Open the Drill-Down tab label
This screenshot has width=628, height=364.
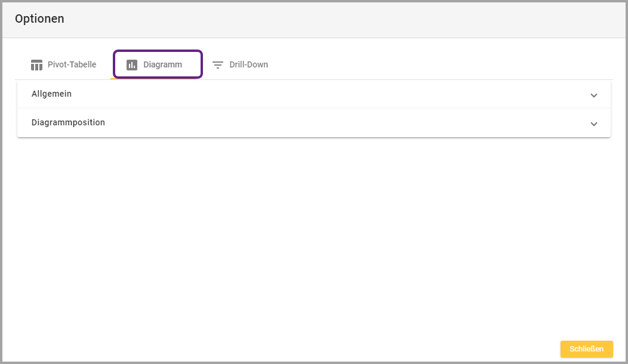248,64
